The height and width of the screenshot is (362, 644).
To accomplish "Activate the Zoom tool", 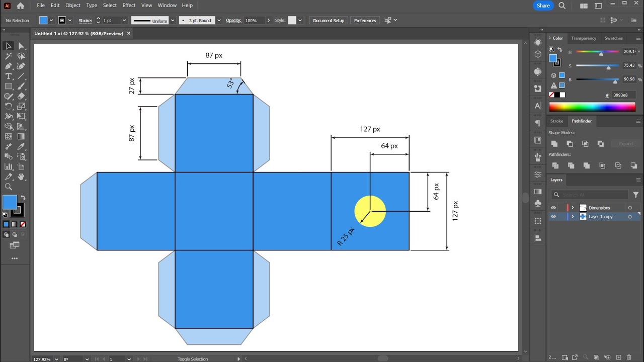I will pos(9,187).
